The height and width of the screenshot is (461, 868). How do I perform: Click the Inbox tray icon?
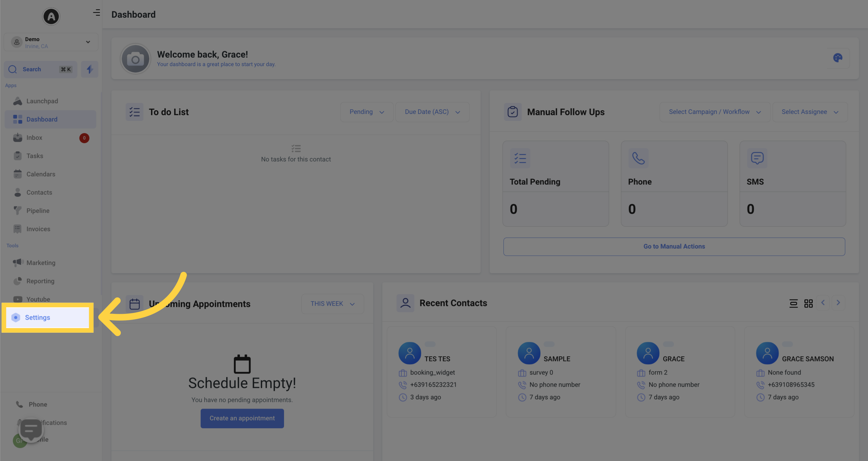click(18, 138)
